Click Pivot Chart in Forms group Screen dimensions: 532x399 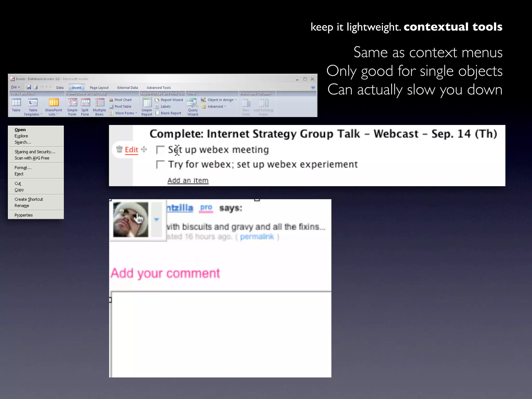point(121,100)
